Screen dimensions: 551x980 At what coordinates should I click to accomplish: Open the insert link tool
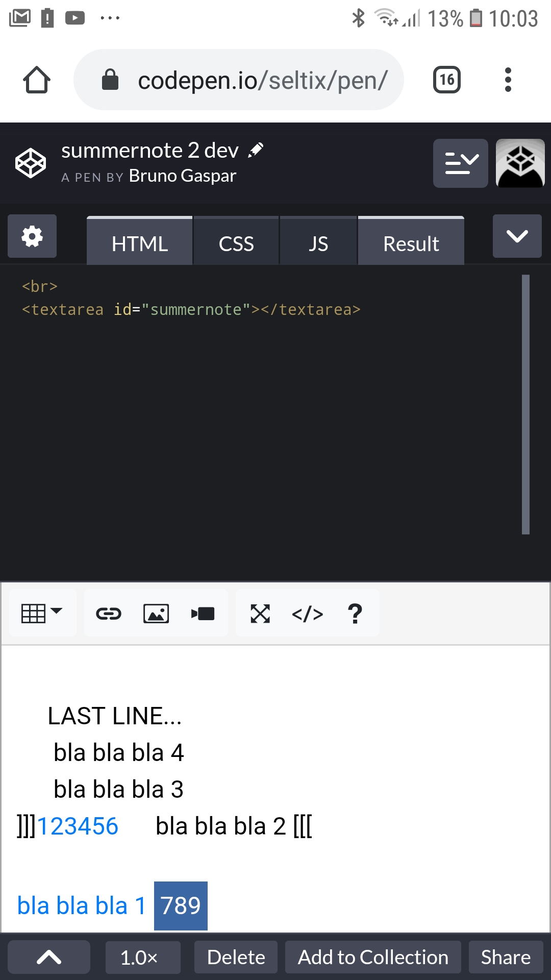[108, 612]
